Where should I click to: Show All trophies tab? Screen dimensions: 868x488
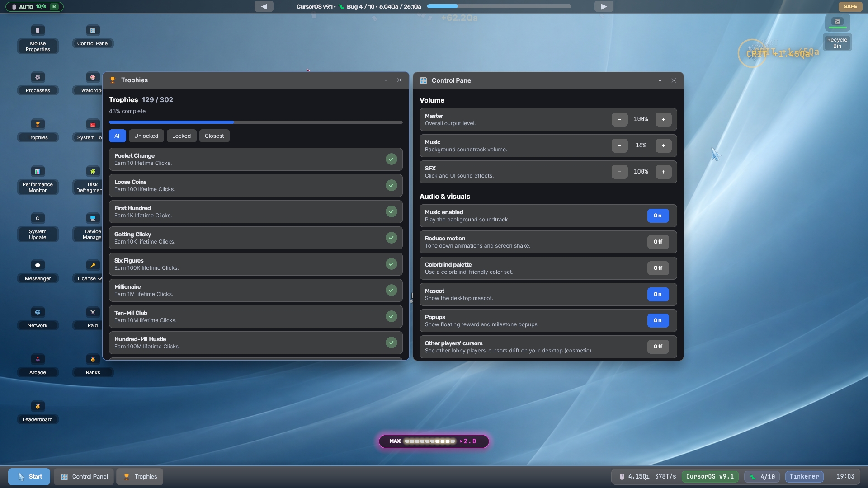pyautogui.click(x=118, y=136)
